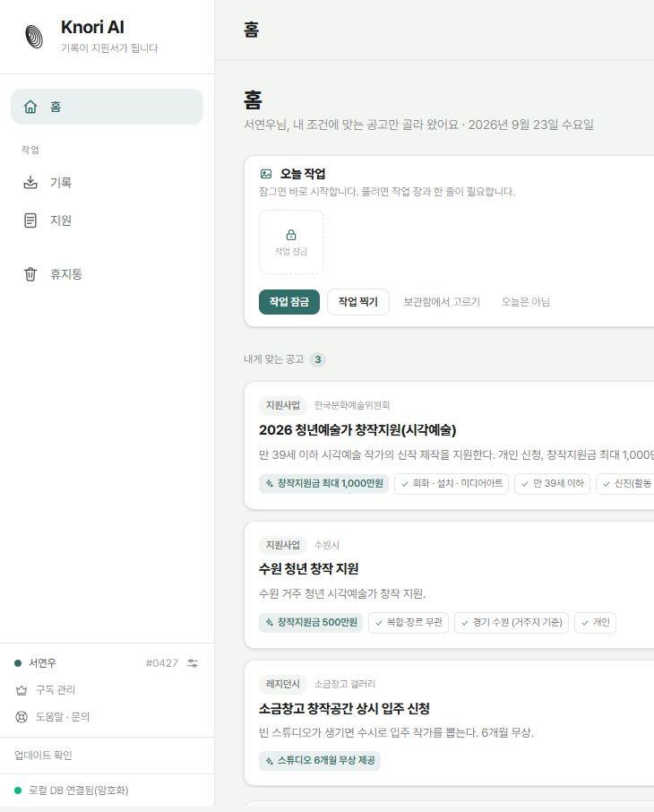
Task: Choose 보관함에서 고르기
Action: (442, 302)
